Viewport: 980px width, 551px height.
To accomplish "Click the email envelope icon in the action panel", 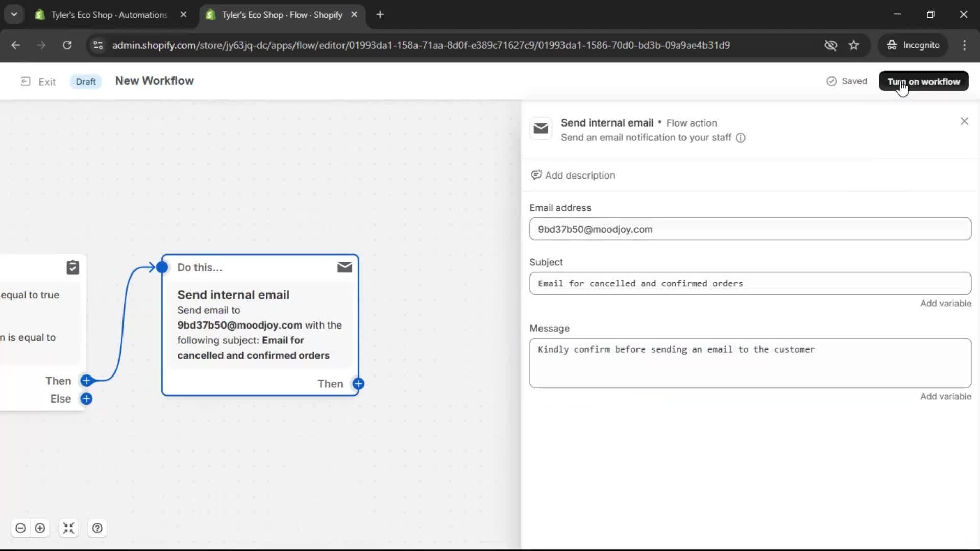I will tap(542, 129).
